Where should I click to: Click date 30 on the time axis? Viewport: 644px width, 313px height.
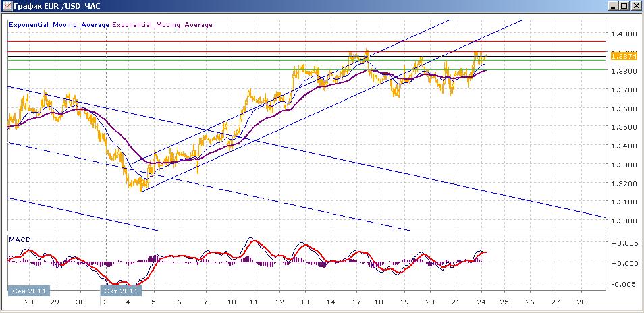tap(80, 302)
